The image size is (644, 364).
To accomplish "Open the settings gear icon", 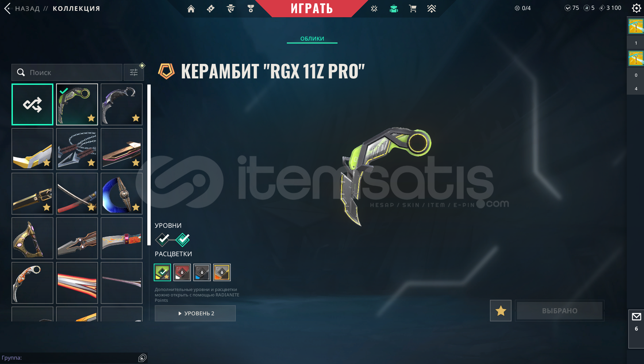I will [x=636, y=8].
